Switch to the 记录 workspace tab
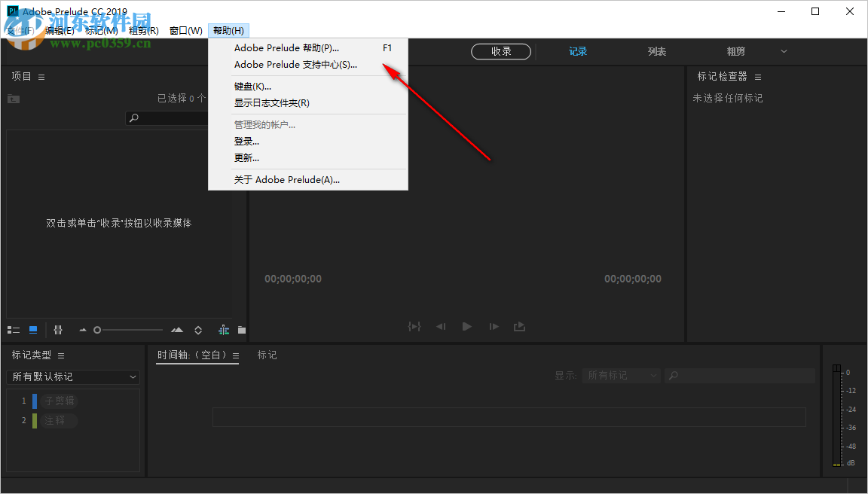The width and height of the screenshot is (868, 494). (x=577, y=51)
